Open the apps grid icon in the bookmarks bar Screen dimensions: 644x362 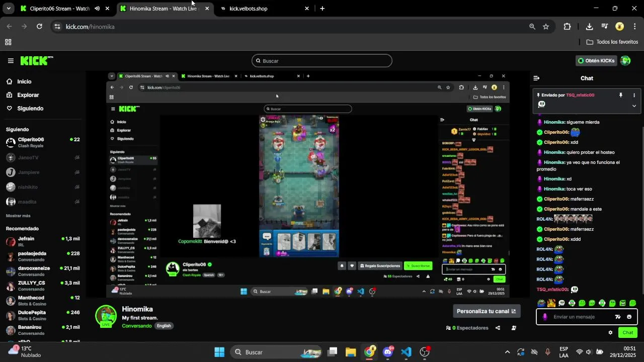pyautogui.click(x=8, y=42)
